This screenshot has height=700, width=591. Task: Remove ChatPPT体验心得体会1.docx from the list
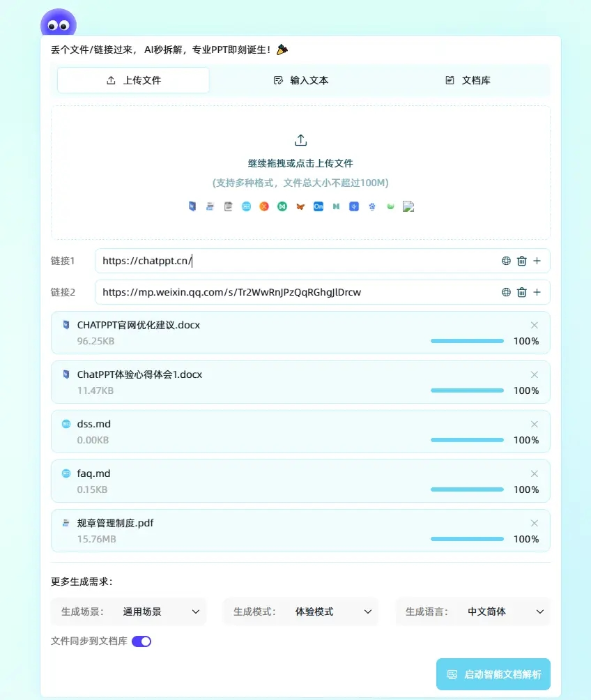pos(535,374)
